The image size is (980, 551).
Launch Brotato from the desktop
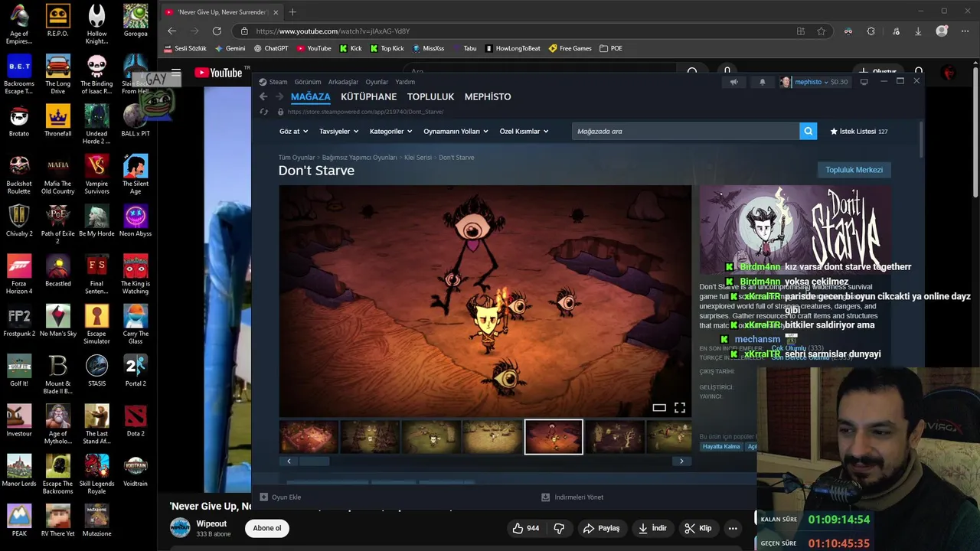point(19,122)
